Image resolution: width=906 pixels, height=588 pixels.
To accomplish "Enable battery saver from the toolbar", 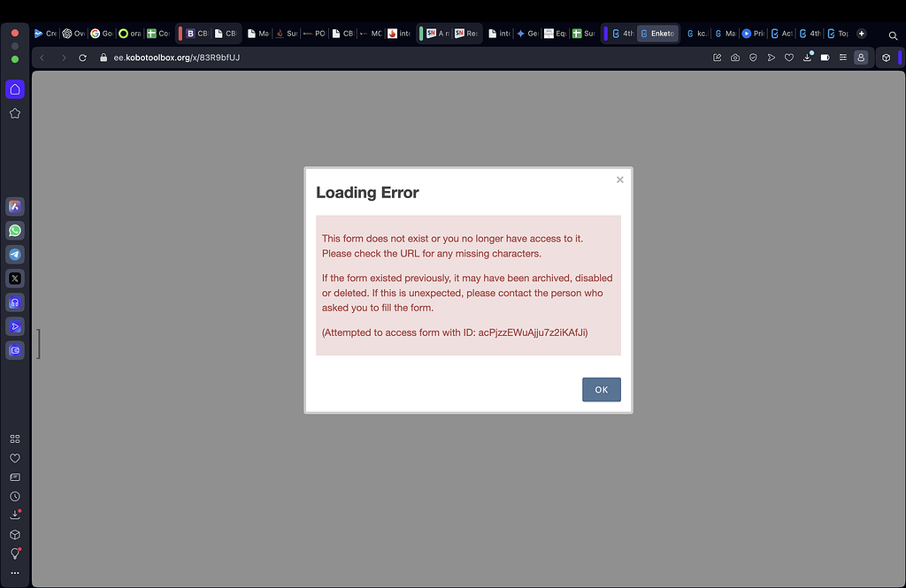I will (824, 57).
